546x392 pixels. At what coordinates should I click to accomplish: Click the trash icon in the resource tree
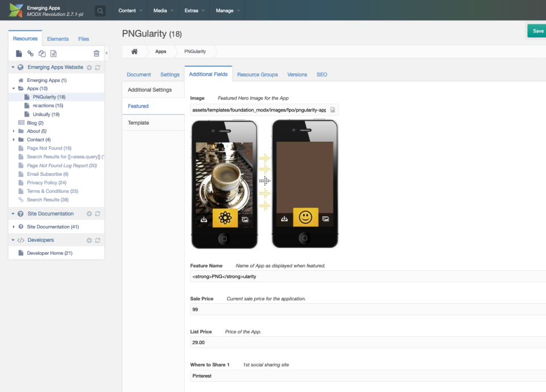coord(97,53)
